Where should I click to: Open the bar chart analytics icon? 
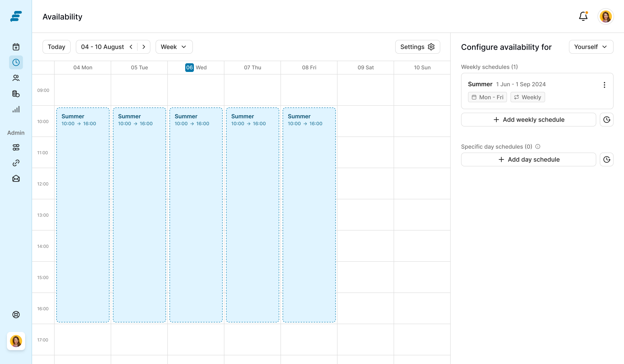pyautogui.click(x=16, y=109)
